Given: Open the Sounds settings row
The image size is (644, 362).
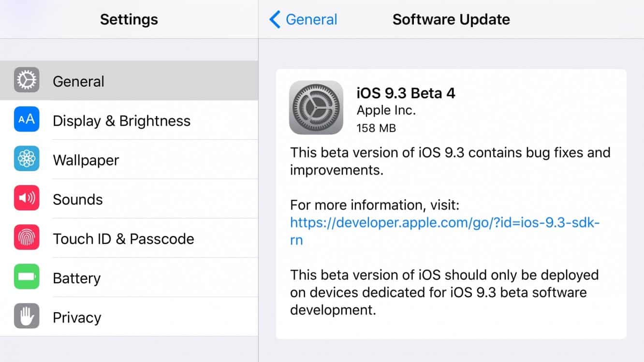Looking at the screenshot, I should point(145,199).
